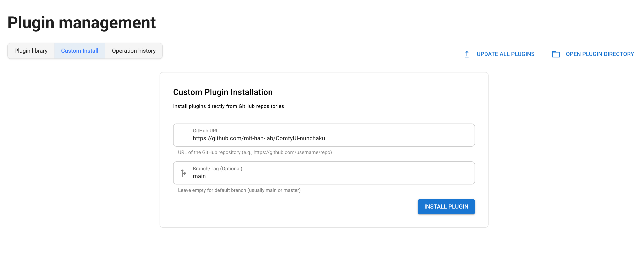The height and width of the screenshot is (273, 644).
Task: Click the 'GitHub URL' floating field label
Action: click(x=205, y=131)
